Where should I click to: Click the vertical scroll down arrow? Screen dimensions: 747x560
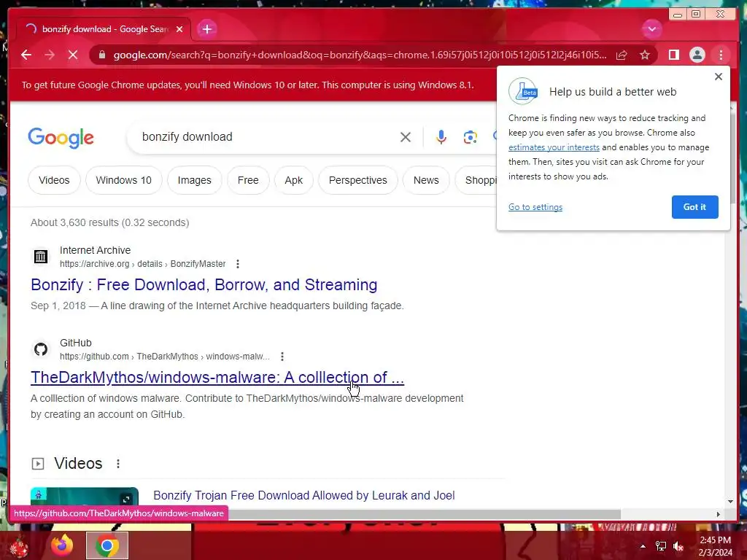pyautogui.click(x=731, y=502)
